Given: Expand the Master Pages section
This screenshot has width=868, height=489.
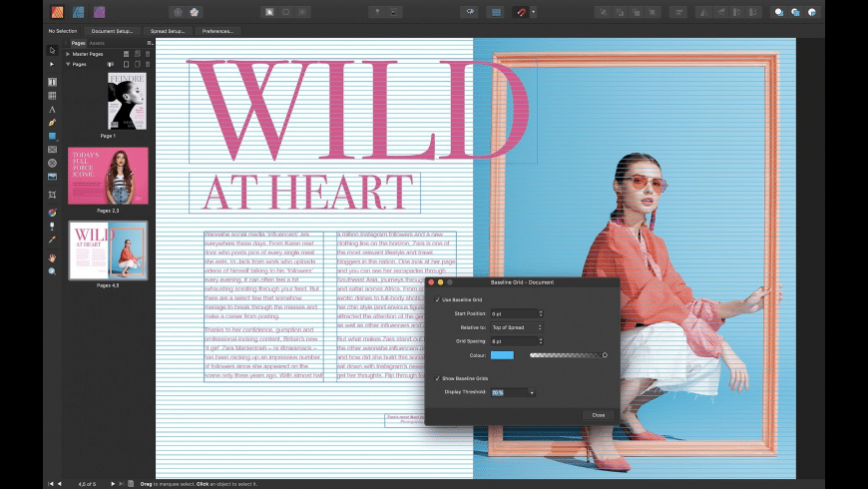Looking at the screenshot, I should point(67,53).
